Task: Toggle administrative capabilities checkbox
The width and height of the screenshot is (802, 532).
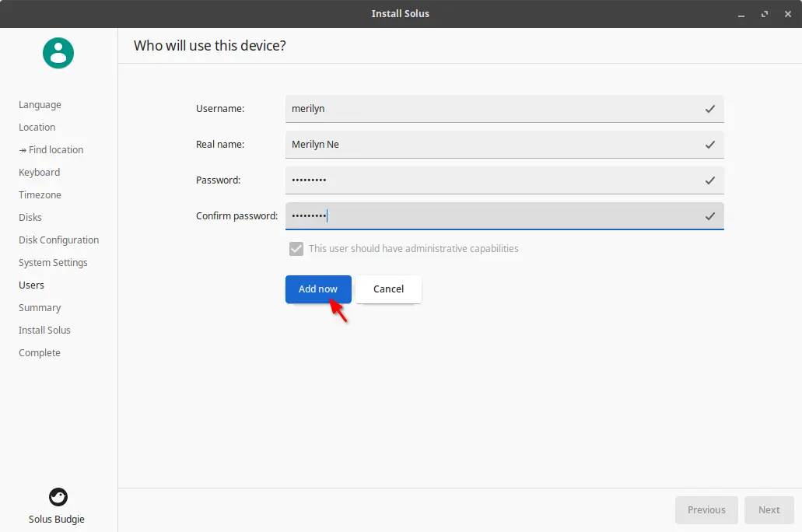Action: point(296,249)
